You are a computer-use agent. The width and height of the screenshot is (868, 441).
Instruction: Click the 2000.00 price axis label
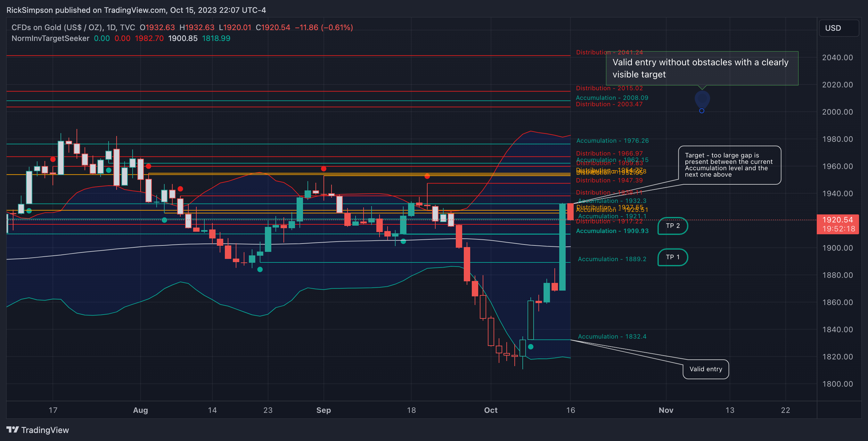837,112
